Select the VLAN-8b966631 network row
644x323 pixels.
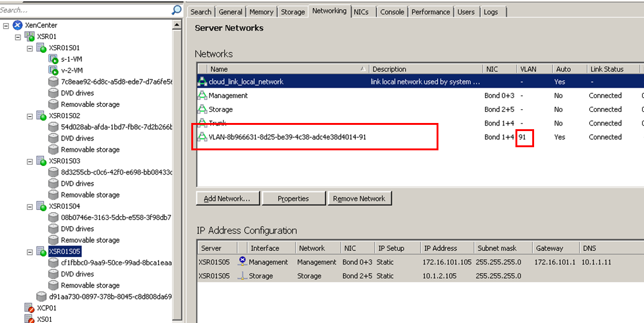(x=287, y=137)
